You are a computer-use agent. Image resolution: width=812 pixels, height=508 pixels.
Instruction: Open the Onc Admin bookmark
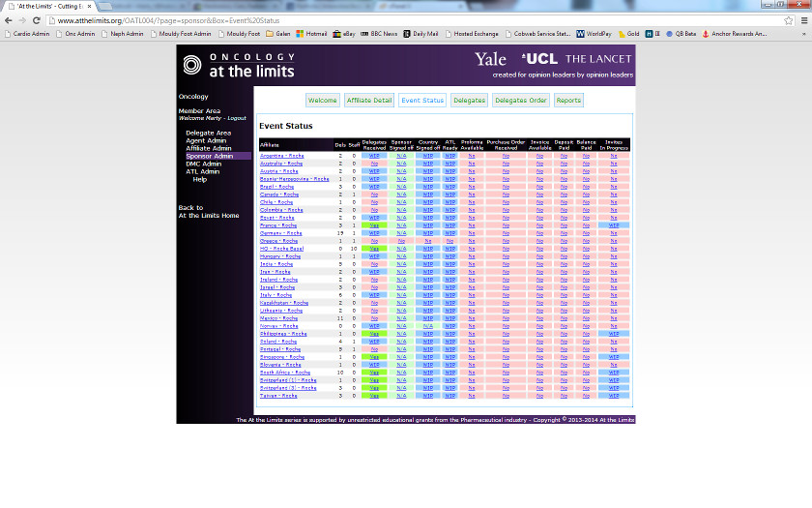pyautogui.click(x=75, y=34)
